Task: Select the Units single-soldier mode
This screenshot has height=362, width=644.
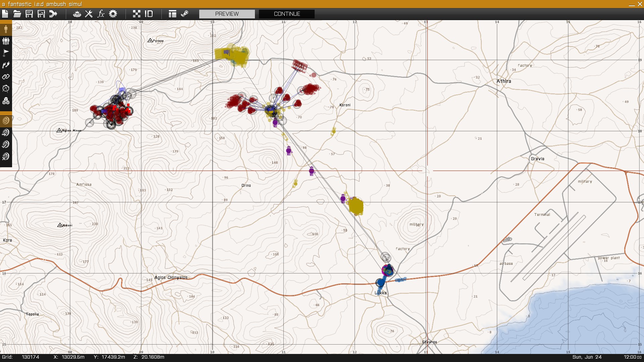Action: point(6,29)
